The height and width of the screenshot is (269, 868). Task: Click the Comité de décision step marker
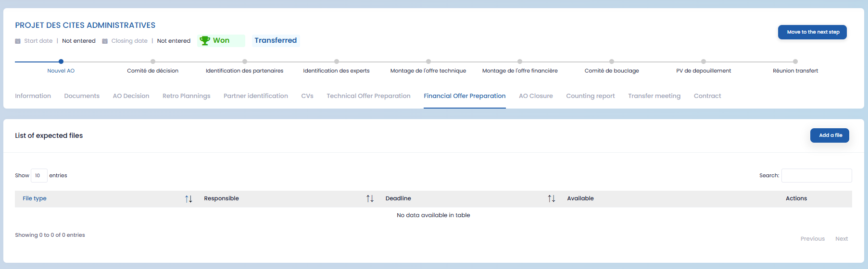point(153,61)
